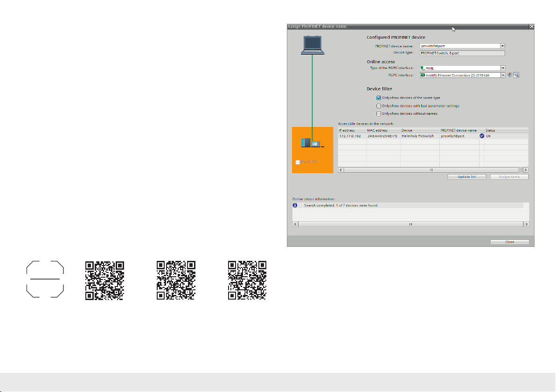Image resolution: width=556 pixels, height=392 pixels.
Task: Click the 'Search completed. 1 of 7 devices' message
Action: click(x=341, y=205)
